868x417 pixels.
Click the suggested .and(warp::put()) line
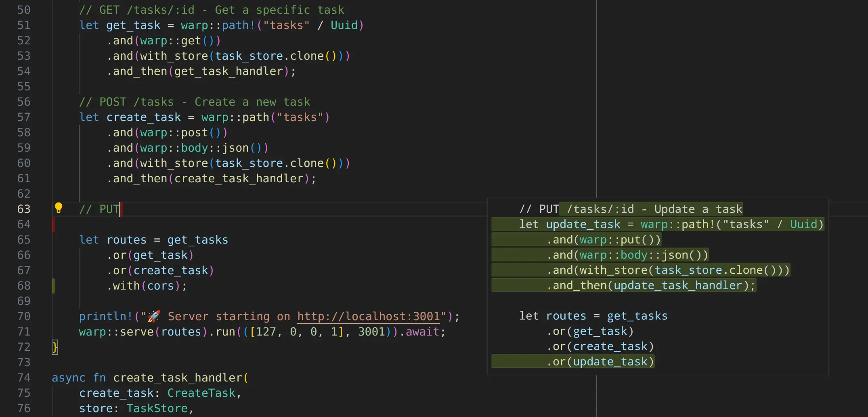click(x=603, y=239)
